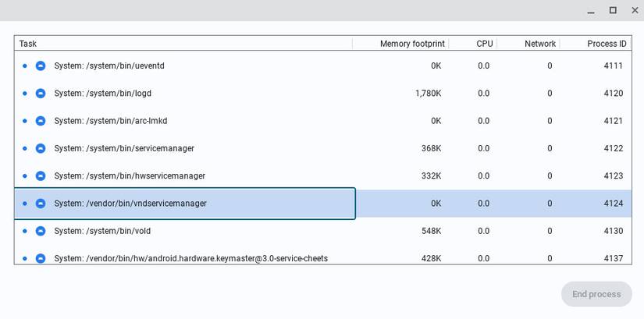
Task: Click the vold process Android icon
Action: [x=41, y=231]
